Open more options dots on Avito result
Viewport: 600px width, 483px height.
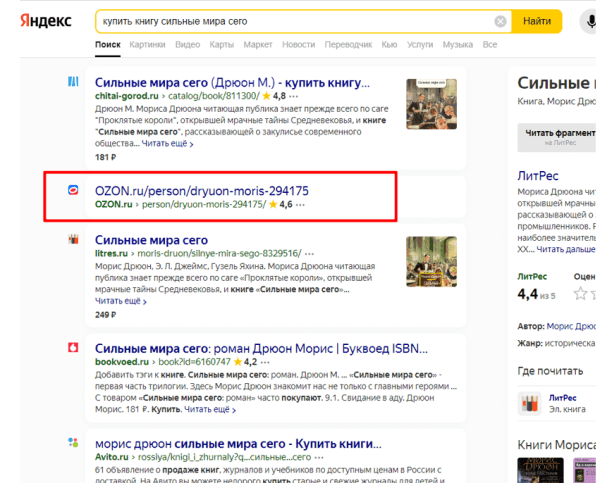point(319,457)
